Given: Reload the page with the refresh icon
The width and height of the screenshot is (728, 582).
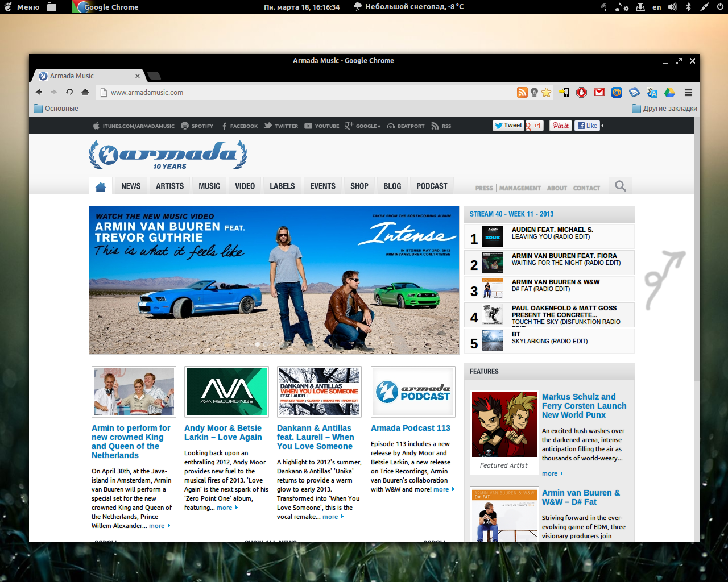Looking at the screenshot, I should (x=69, y=92).
